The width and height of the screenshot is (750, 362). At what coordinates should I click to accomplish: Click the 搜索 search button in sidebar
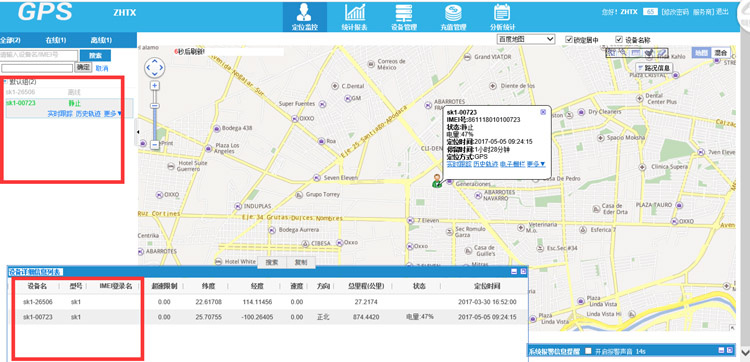[x=95, y=55]
